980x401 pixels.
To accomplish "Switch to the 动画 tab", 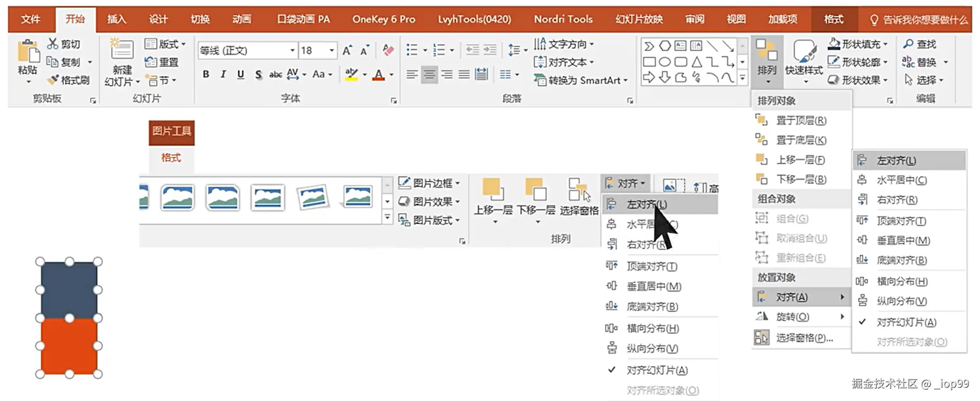I will tap(242, 19).
